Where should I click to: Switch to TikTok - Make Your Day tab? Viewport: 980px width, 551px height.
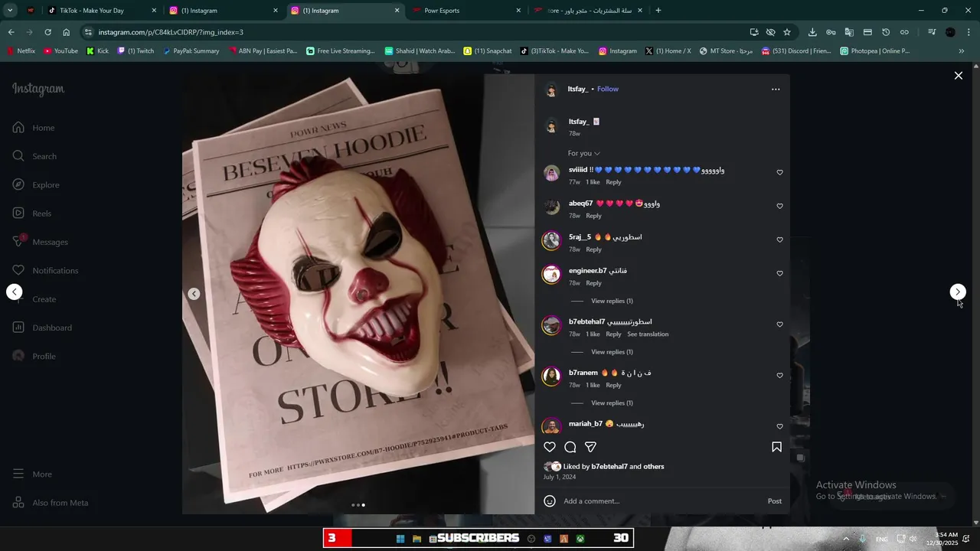[x=102, y=11]
